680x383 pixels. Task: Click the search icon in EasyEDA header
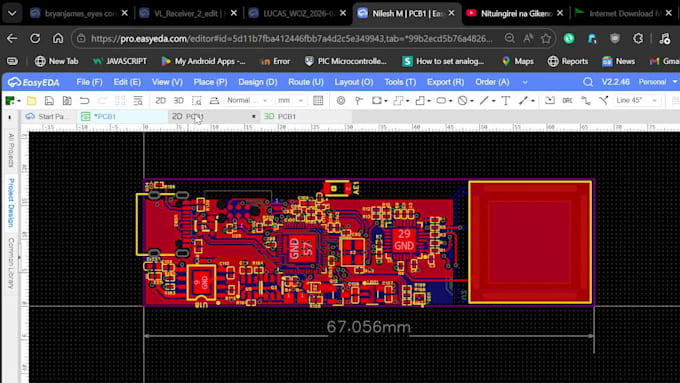588,82
